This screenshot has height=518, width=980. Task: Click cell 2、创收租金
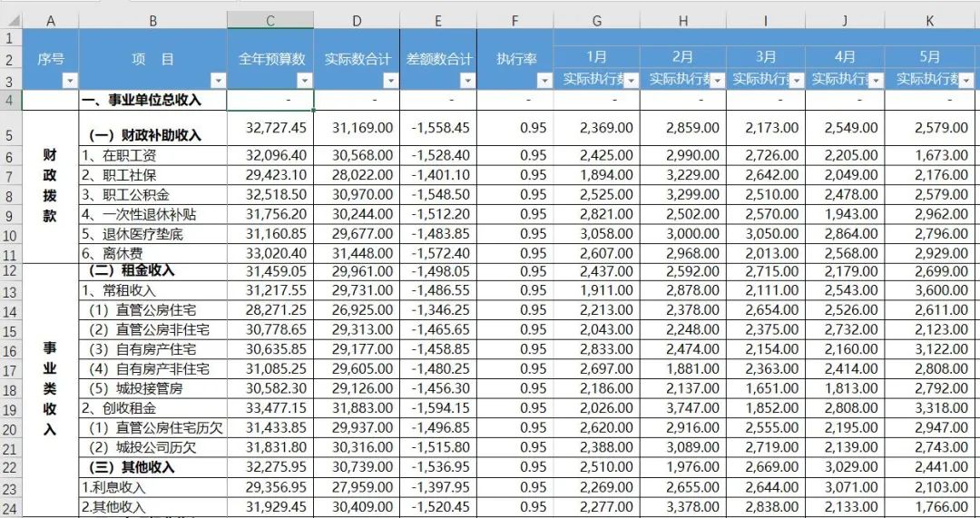(x=153, y=409)
